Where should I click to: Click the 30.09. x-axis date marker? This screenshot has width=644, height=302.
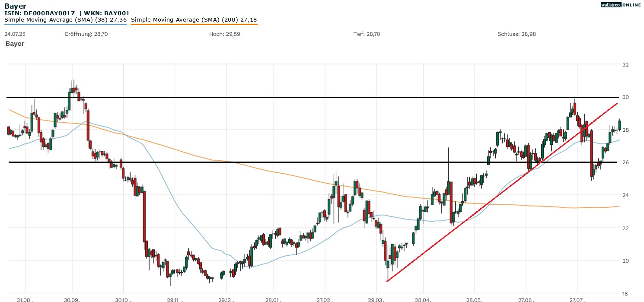point(73,299)
